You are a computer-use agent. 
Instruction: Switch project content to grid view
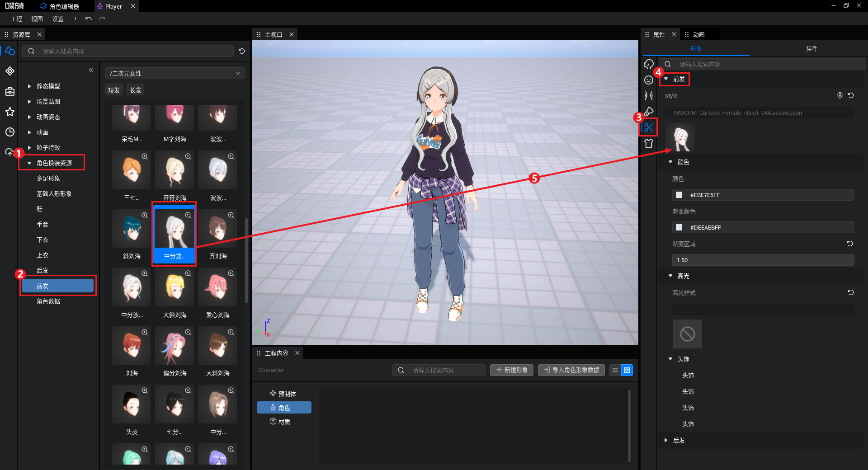coord(627,370)
